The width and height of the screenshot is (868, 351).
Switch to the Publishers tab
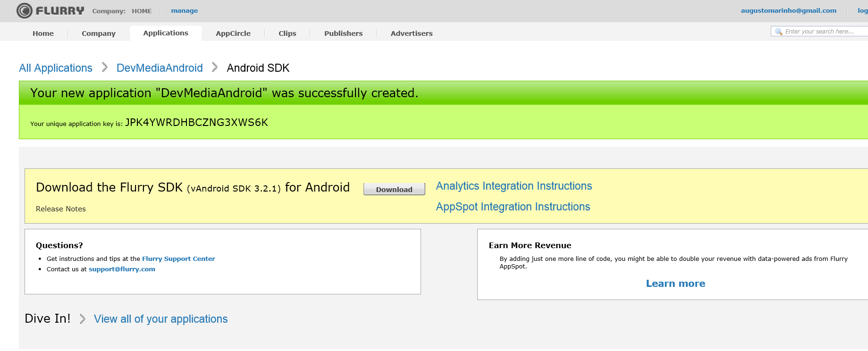(343, 33)
